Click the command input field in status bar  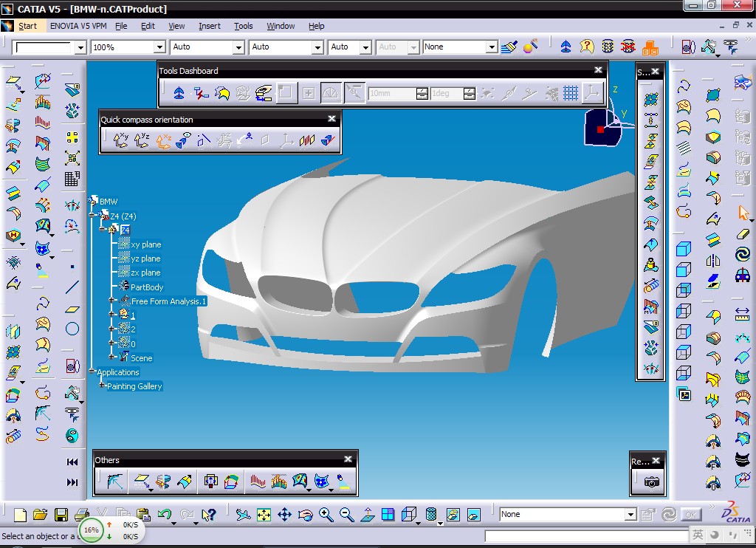point(586,536)
